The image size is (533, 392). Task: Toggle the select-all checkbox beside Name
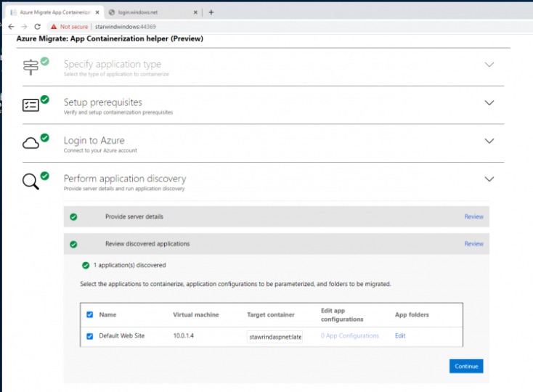coord(90,314)
